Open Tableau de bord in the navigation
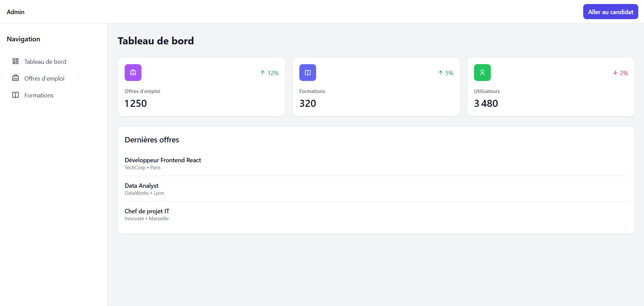The height and width of the screenshot is (306, 644). click(x=45, y=62)
